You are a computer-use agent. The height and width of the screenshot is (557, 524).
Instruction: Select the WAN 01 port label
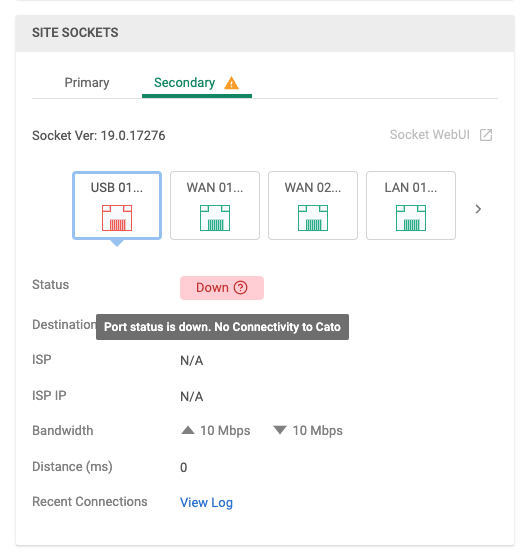(215, 188)
